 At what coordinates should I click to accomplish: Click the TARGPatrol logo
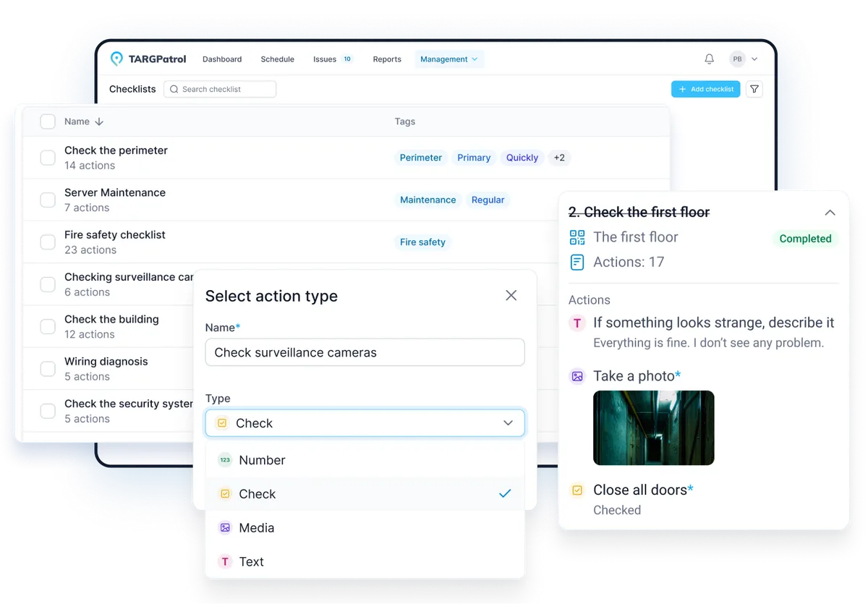point(148,59)
